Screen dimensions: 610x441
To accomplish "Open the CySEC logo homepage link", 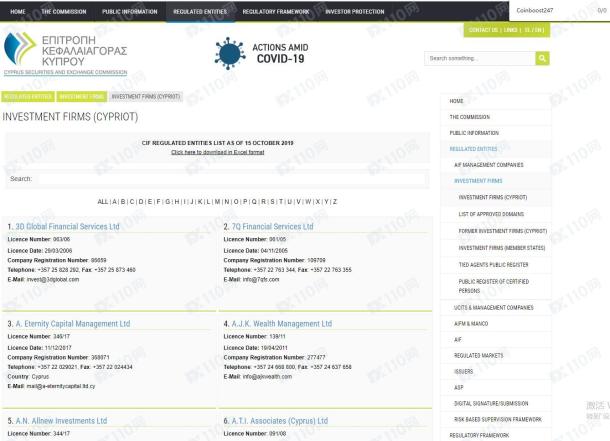I will [x=65, y=54].
